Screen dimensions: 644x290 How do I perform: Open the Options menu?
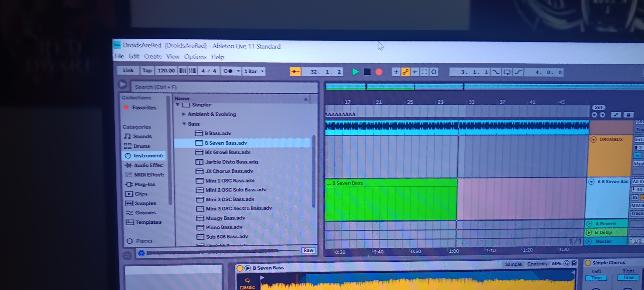coord(195,57)
